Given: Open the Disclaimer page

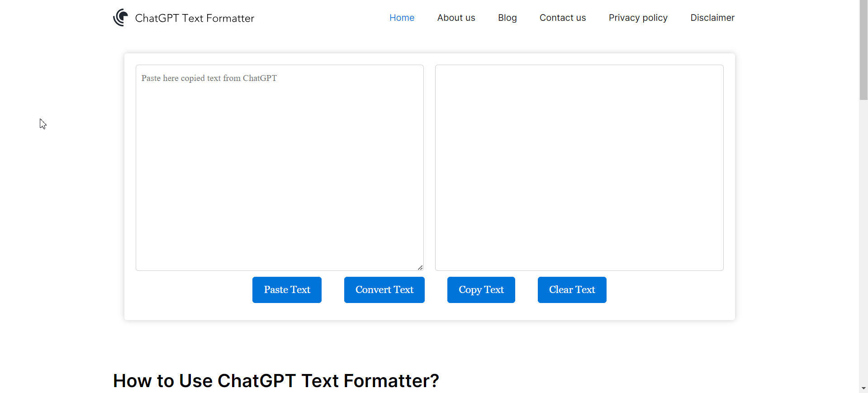Looking at the screenshot, I should coord(712,18).
